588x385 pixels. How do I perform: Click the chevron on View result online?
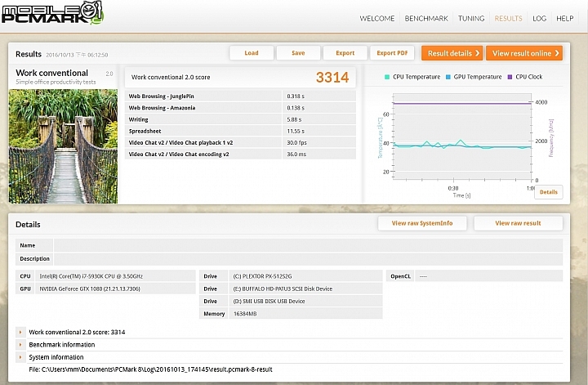[x=557, y=53]
